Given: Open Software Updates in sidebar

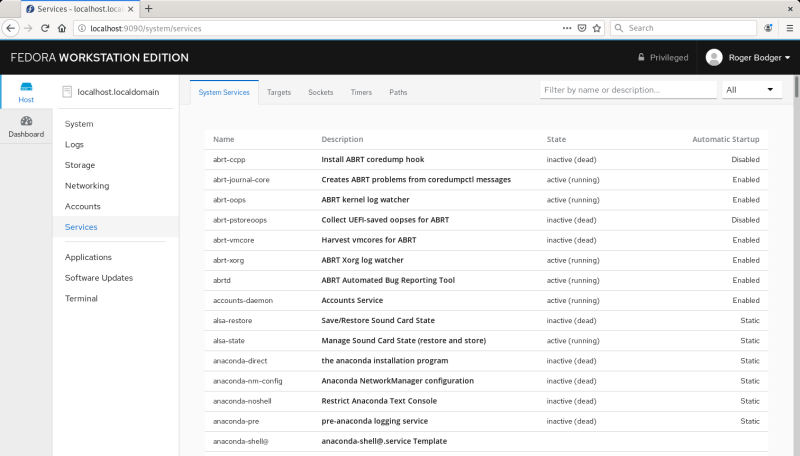Looking at the screenshot, I should pyautogui.click(x=99, y=278).
